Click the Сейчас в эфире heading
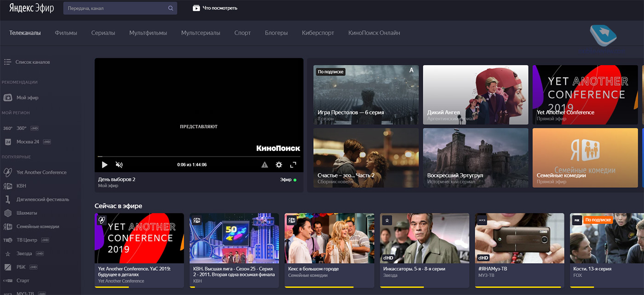This screenshot has width=644, height=295. [x=118, y=206]
